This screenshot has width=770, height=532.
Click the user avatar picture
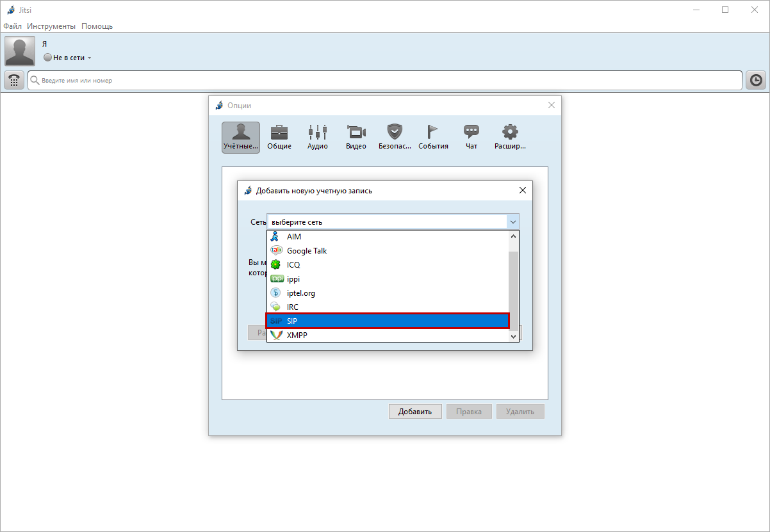(20, 51)
